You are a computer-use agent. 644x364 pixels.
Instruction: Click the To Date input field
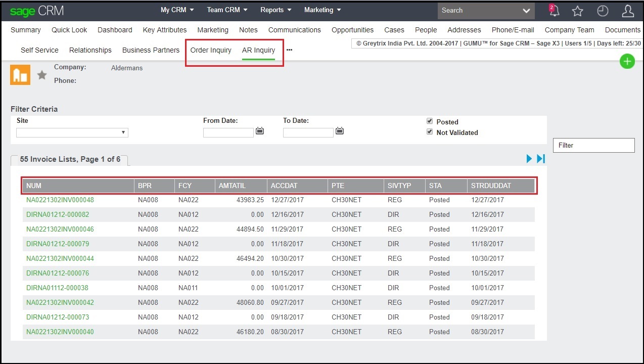pyautogui.click(x=308, y=132)
